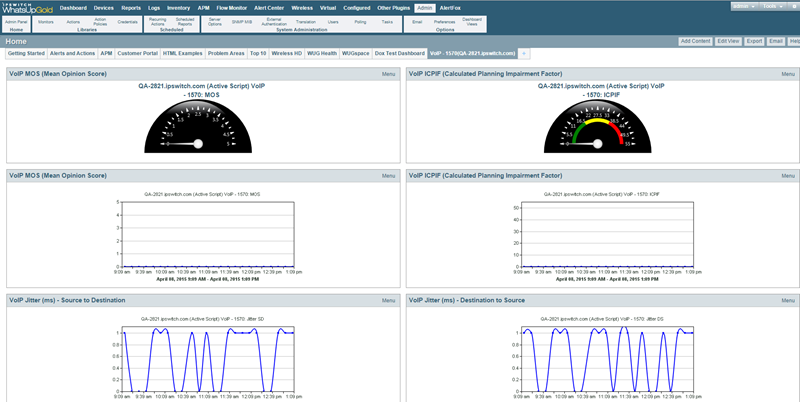
Task: Open Polling settings
Action: click(360, 22)
